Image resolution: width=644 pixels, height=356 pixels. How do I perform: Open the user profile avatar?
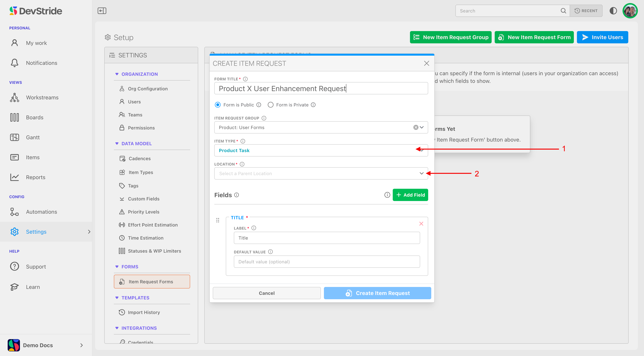point(630,11)
